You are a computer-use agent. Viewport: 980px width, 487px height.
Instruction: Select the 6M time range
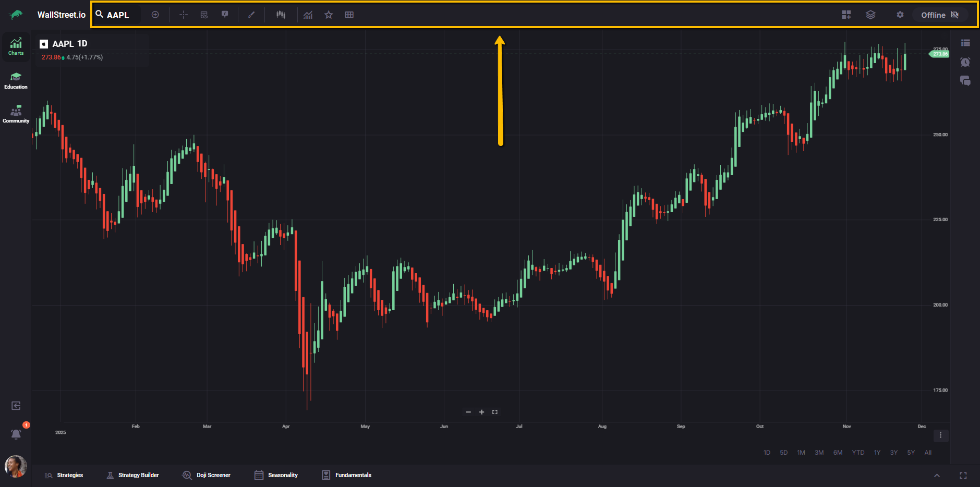tap(838, 453)
